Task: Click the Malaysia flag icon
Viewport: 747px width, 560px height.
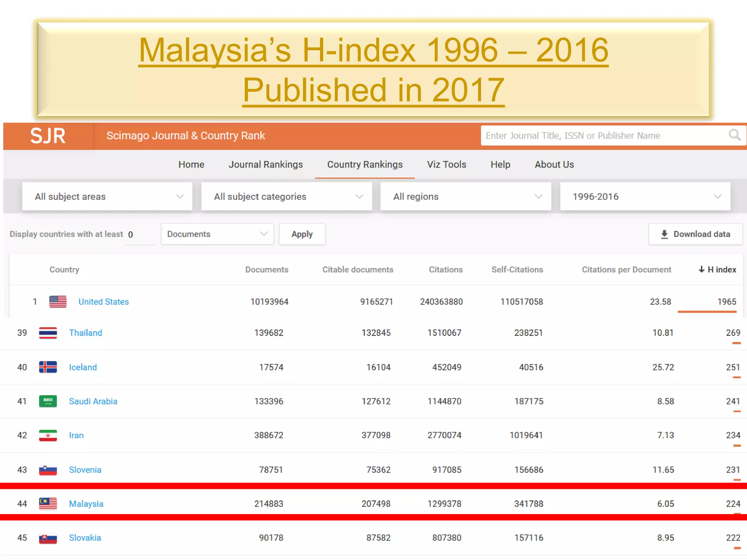Action: (48, 504)
